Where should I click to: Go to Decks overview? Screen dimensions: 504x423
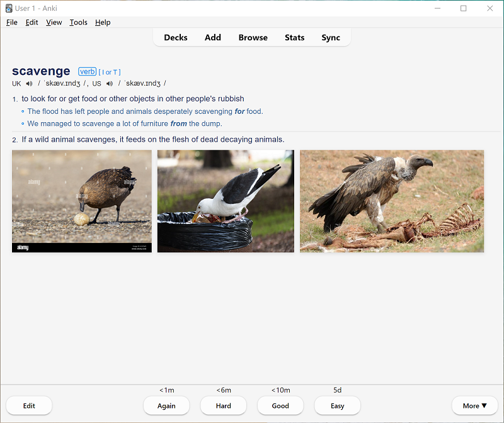(x=176, y=38)
